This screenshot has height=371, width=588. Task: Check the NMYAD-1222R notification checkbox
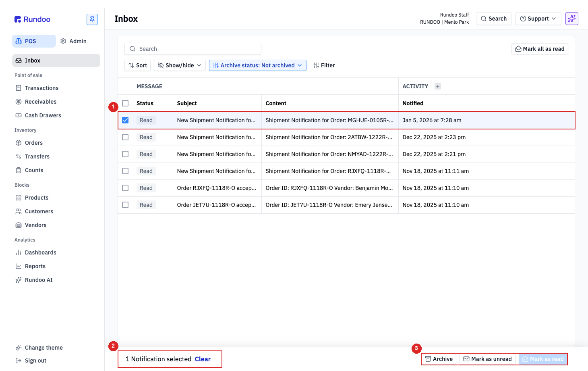(x=125, y=154)
